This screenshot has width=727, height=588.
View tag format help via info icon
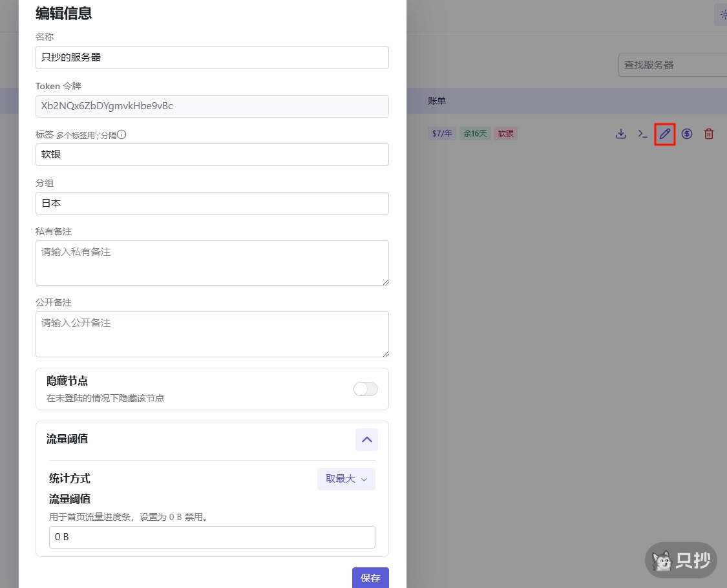coord(121,134)
